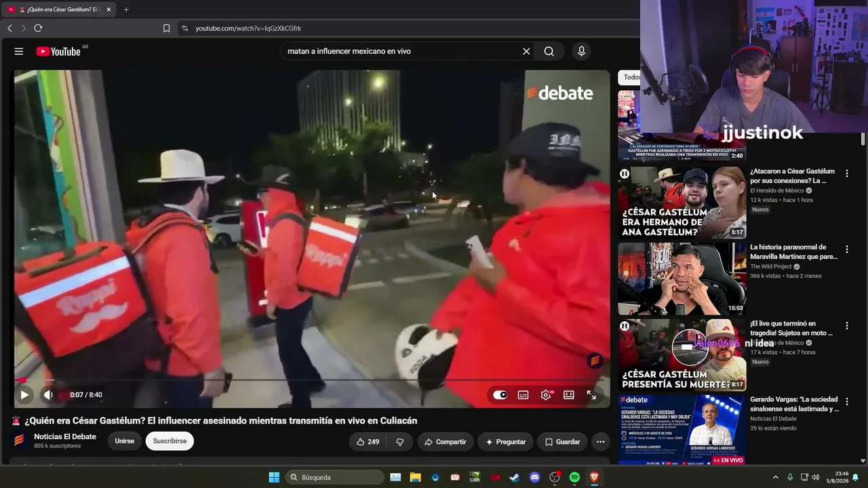Mute the video volume
Screen dimensions: 868x488
point(48,395)
